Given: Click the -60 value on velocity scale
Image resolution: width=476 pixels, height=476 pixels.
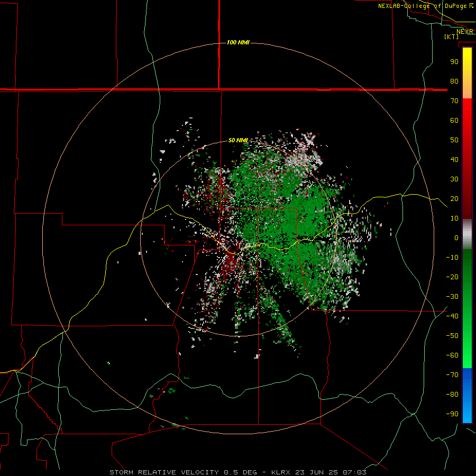Looking at the screenshot, I should 452,355.
